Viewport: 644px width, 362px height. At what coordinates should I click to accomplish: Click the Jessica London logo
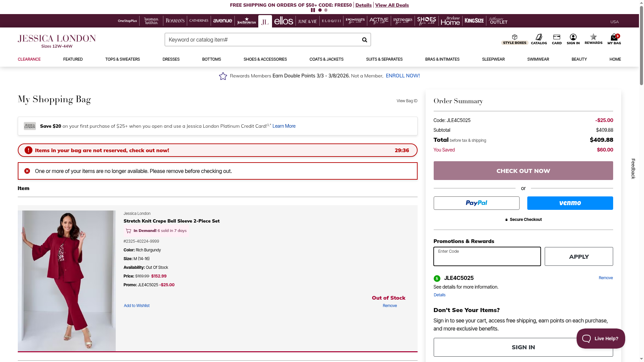click(x=57, y=41)
